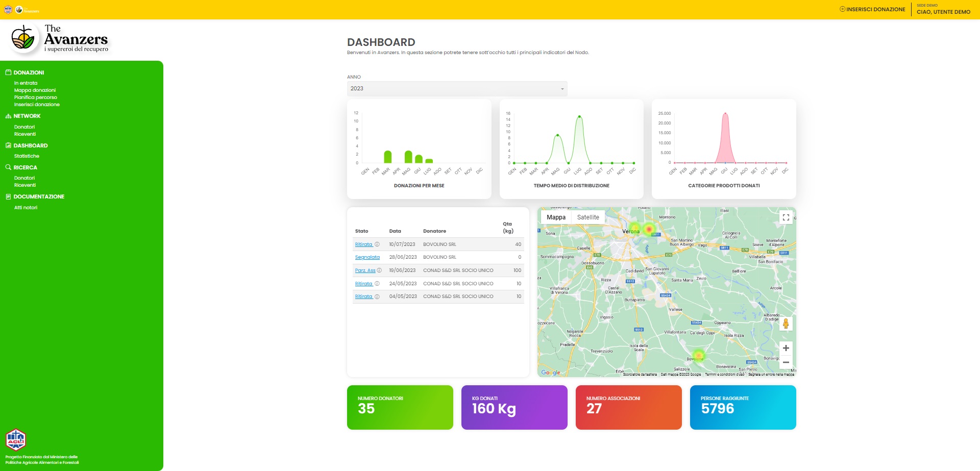Open Pianifica percorso from DONAZIONI menu

pyautogui.click(x=36, y=97)
